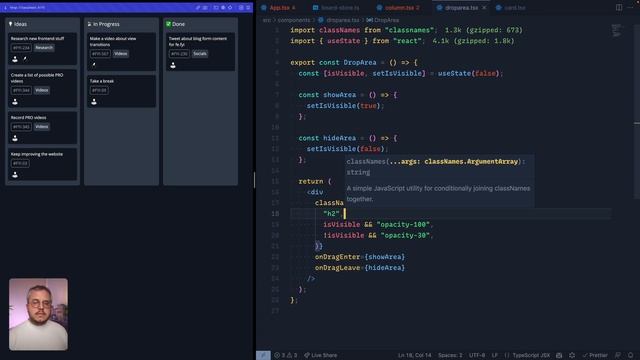Switch to the board-store.ts tab
Screen dimensions: 640x360
336,8
